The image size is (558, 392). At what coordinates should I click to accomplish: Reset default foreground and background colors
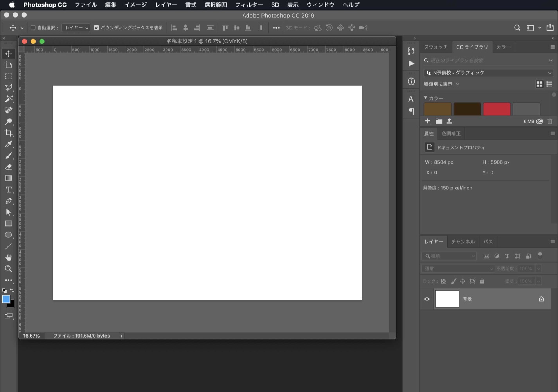click(4, 291)
